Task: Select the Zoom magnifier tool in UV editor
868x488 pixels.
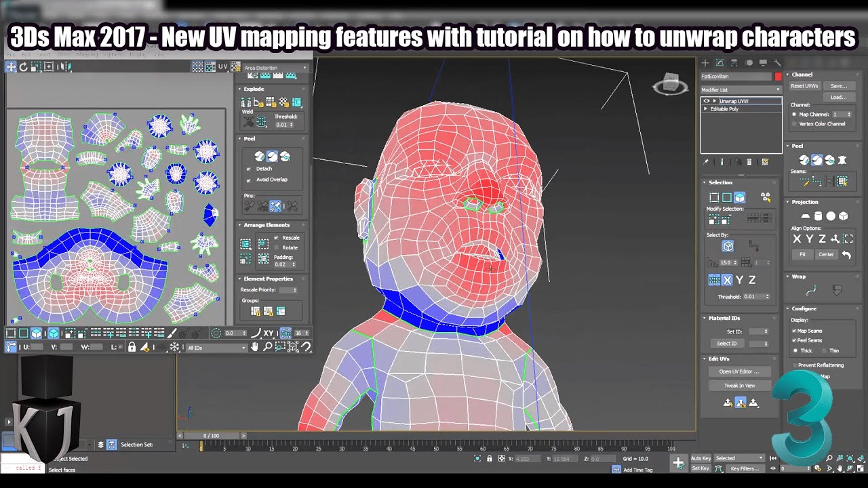Action: (x=268, y=347)
